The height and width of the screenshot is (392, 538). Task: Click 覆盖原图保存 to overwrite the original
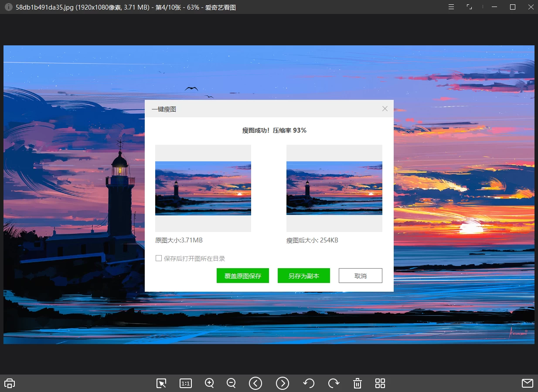pyautogui.click(x=242, y=275)
